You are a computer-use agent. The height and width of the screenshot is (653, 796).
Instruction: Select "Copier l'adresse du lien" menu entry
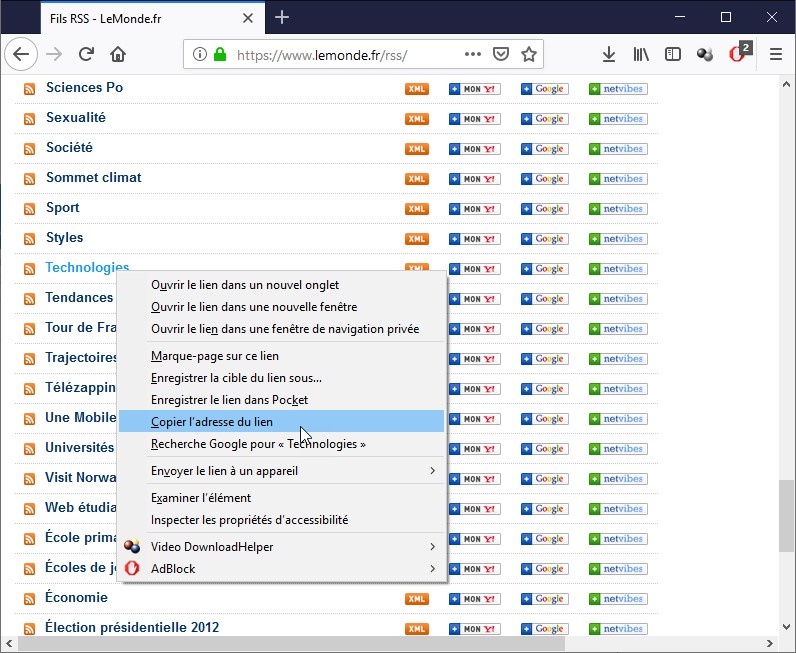tap(212, 422)
